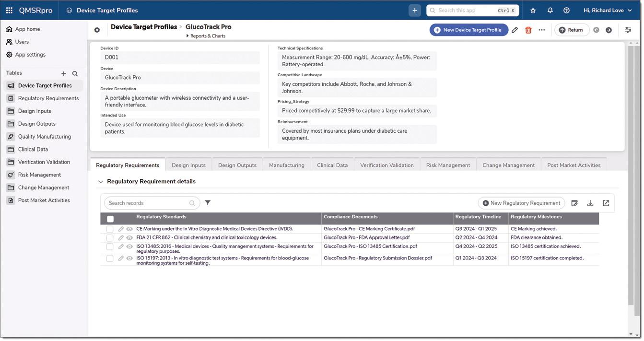Delete record with red trash icon

528,30
